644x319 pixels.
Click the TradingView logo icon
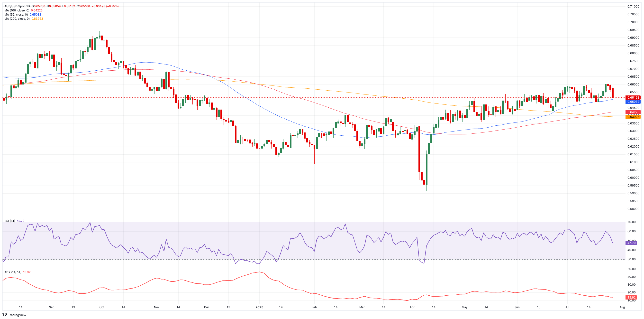tap(5, 315)
